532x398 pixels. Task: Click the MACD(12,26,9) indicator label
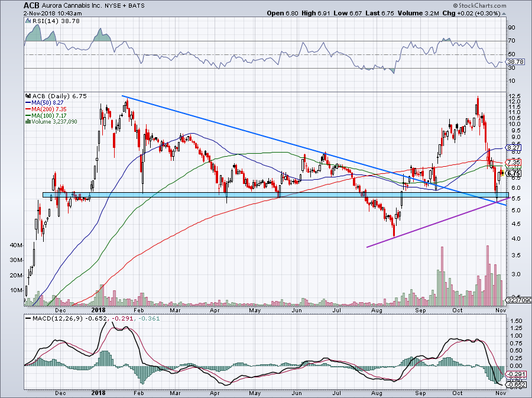tap(58, 319)
